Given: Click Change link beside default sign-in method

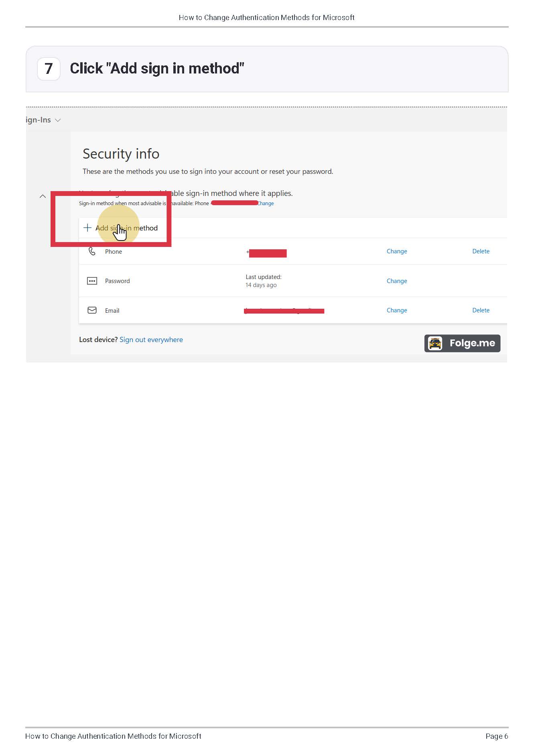Looking at the screenshot, I should pyautogui.click(x=266, y=204).
